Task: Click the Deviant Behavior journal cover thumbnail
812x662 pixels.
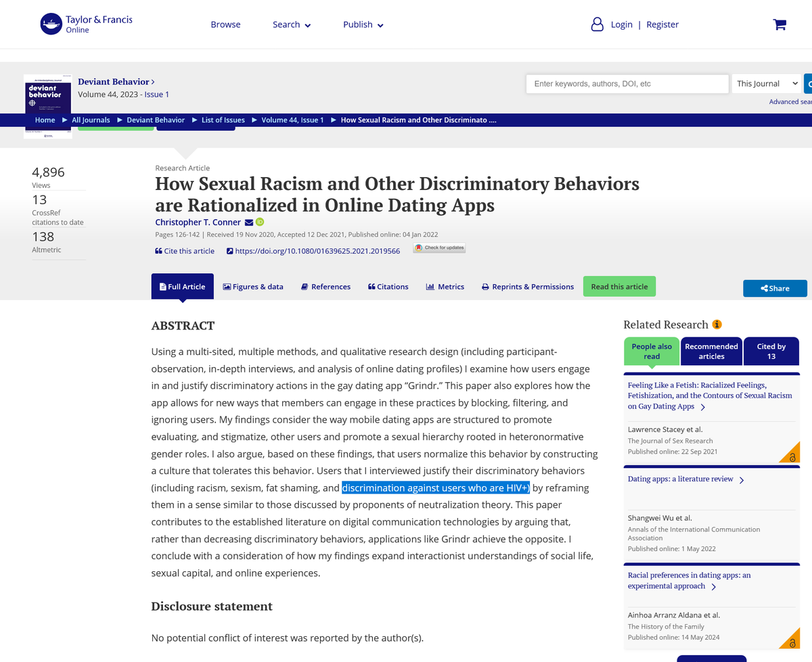Action: [47, 106]
